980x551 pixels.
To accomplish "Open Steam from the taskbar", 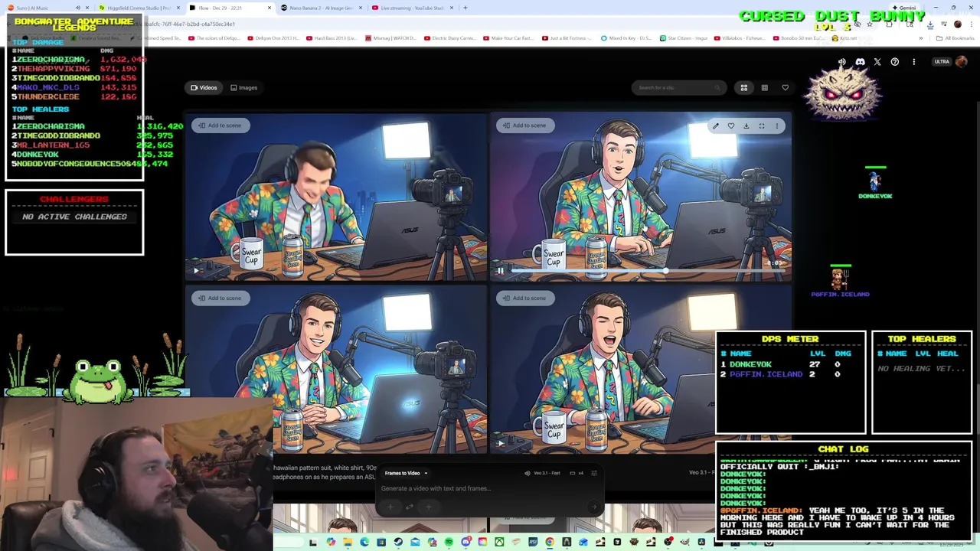I will coord(398,542).
